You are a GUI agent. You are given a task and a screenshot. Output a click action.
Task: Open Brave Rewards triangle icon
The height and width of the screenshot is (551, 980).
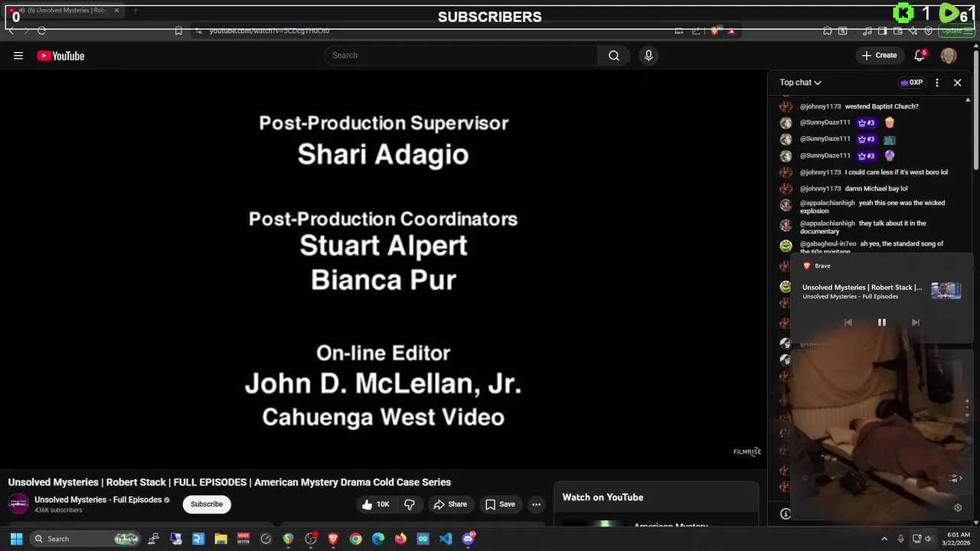(x=731, y=31)
